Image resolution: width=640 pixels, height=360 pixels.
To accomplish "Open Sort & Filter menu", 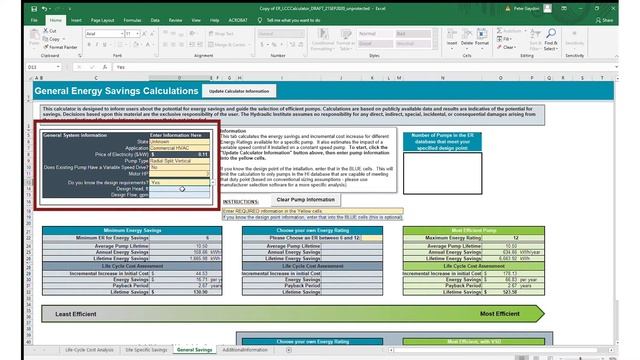I will (x=535, y=40).
